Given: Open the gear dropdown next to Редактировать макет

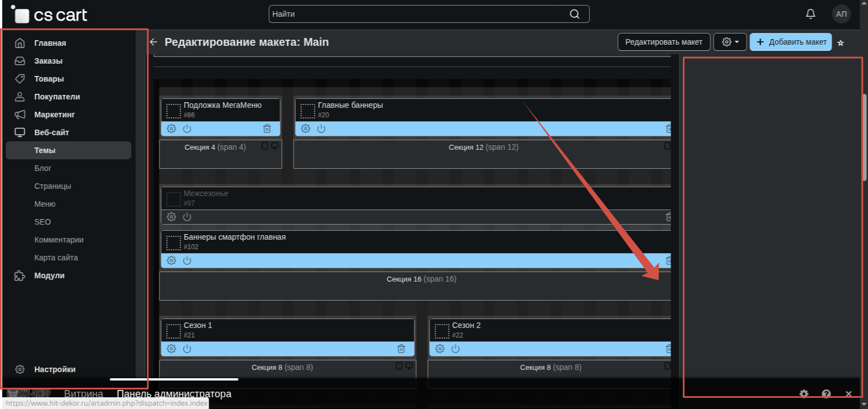Looking at the screenshot, I should tap(730, 42).
